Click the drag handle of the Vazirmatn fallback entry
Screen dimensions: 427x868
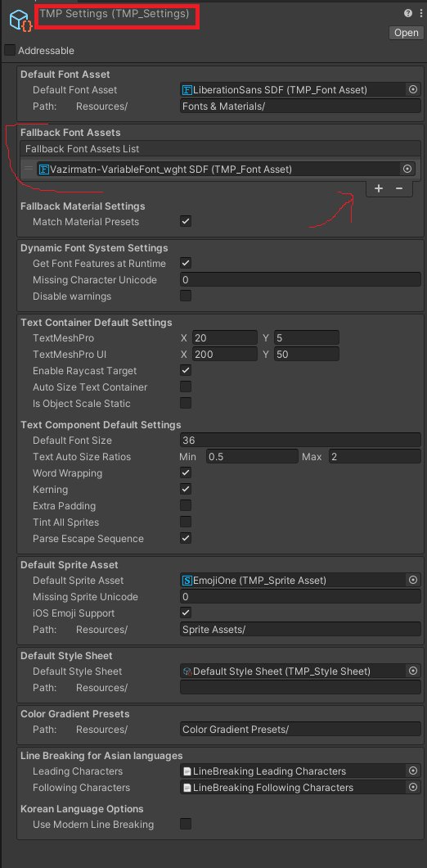pyautogui.click(x=28, y=169)
